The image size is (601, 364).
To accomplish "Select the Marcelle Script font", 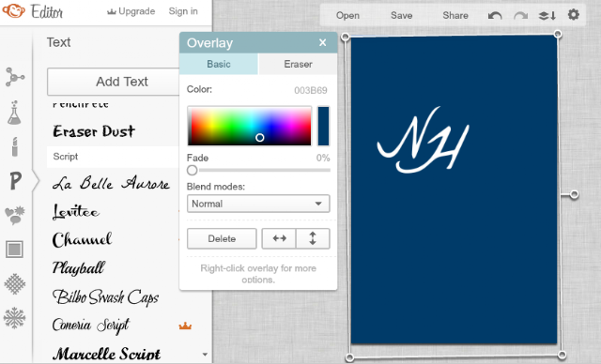I will (106, 353).
